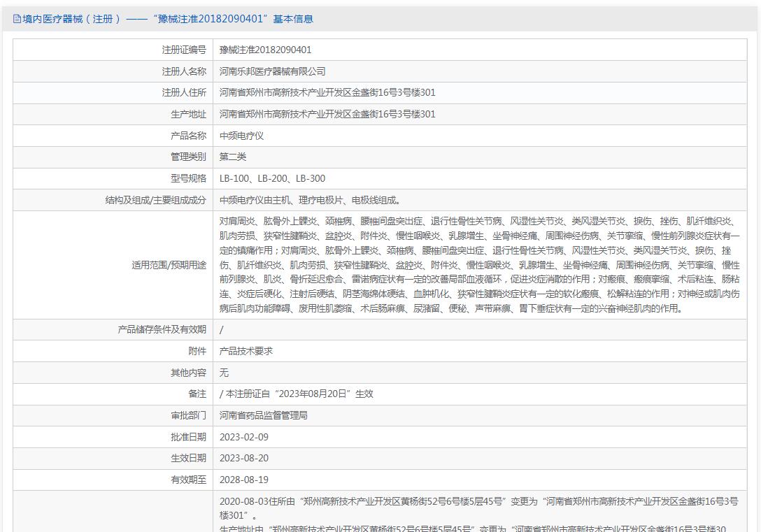This screenshot has width=761, height=532.
Task: Click the 中频电疗仪由主机 structure description text
Action: pos(310,200)
